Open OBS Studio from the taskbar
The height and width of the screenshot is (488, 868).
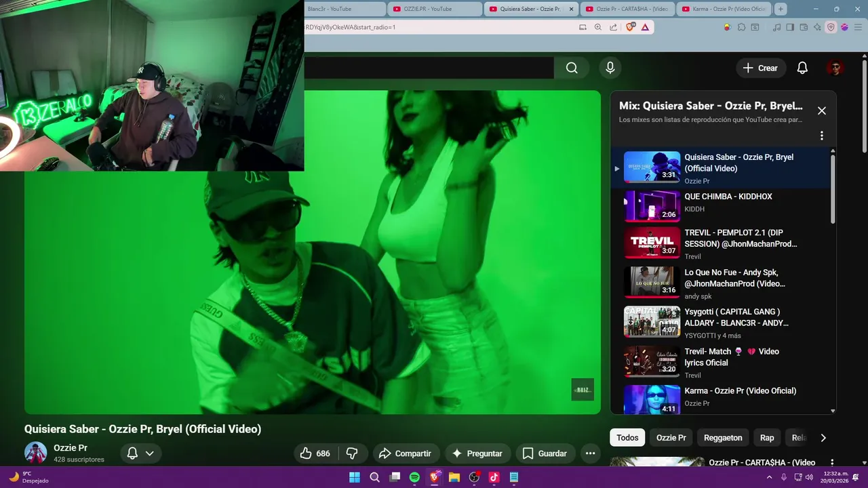[474, 477]
